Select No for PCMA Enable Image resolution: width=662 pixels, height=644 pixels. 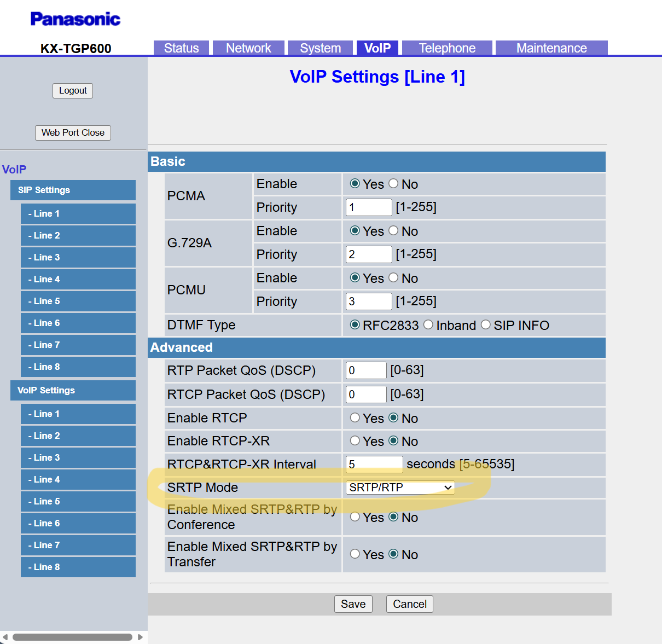[x=393, y=184]
